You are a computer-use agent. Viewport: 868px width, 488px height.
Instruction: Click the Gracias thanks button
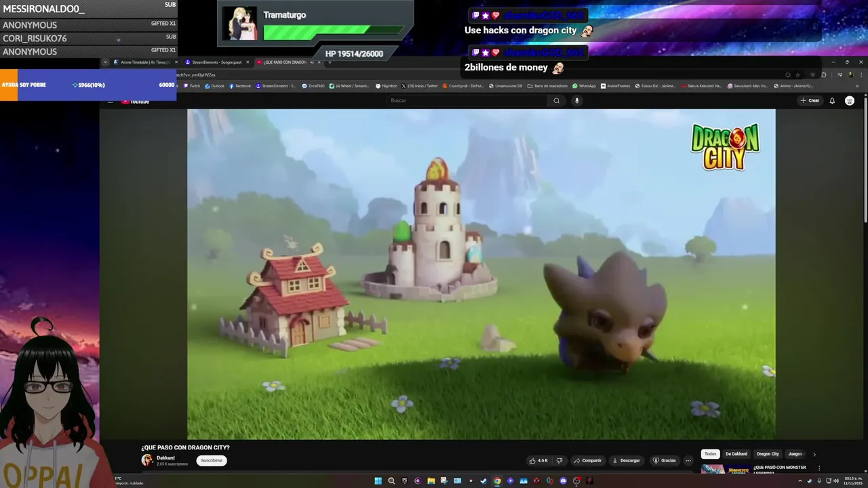(x=664, y=460)
